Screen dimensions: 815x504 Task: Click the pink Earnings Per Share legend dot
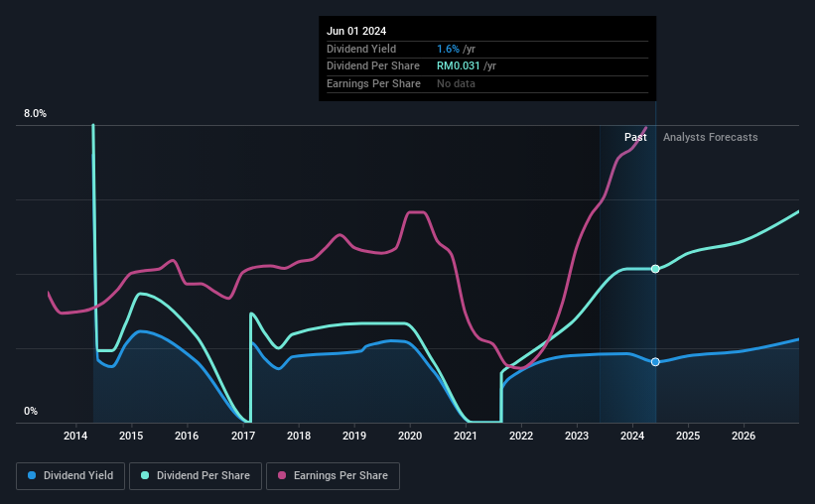point(282,475)
